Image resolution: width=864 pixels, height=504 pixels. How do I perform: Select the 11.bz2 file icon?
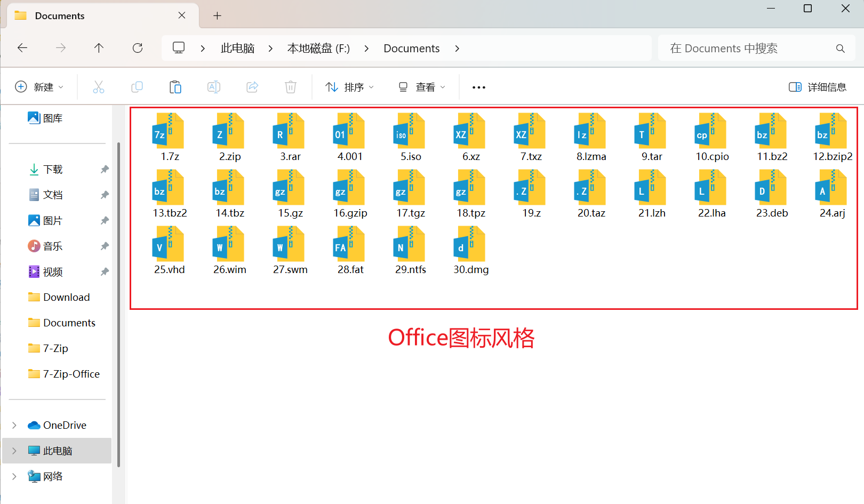[x=771, y=131]
